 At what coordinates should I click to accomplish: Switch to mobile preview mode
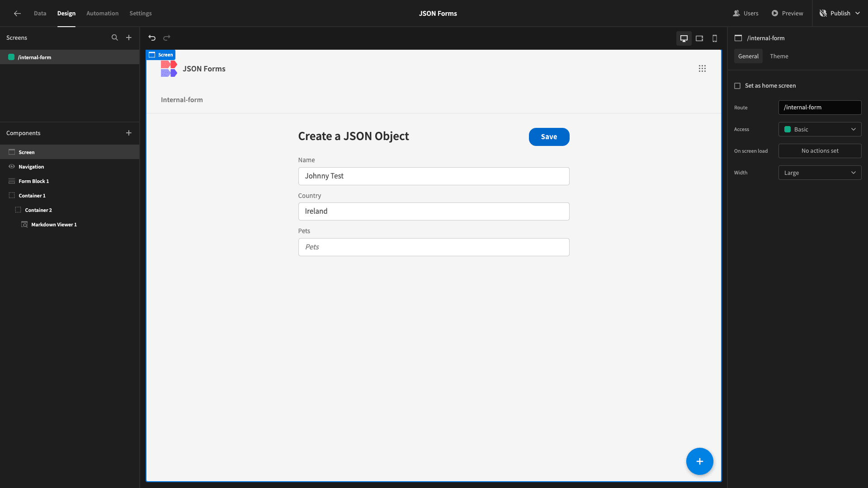[715, 38]
